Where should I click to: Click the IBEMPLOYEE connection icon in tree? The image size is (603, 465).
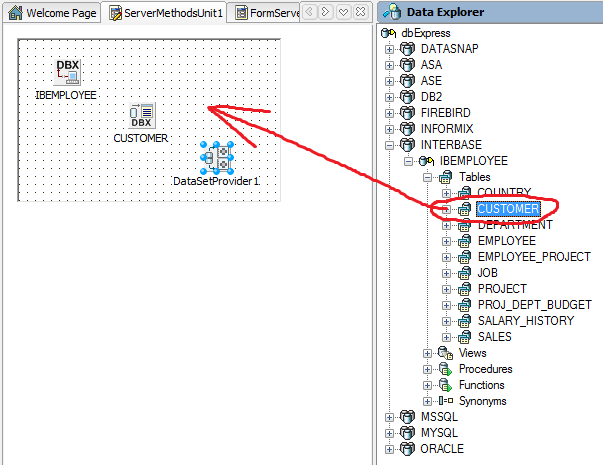click(426, 161)
